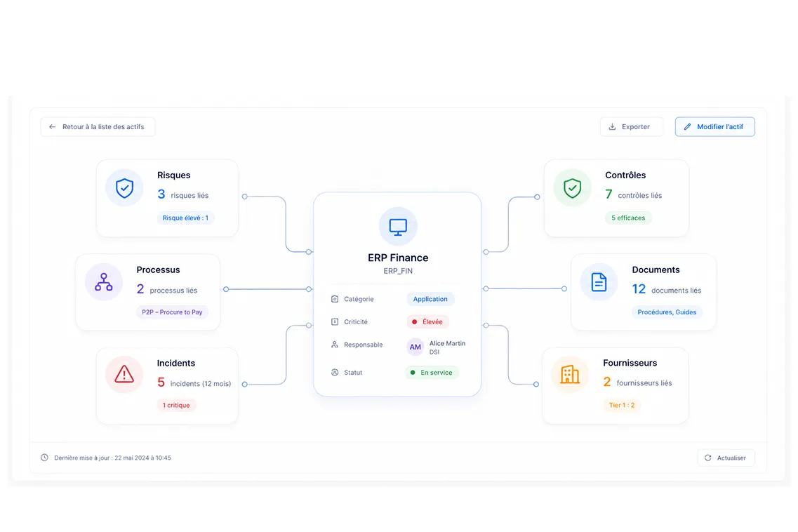This screenshot has height=532, width=798.
Task: Click the Responsable person icon
Action: click(x=335, y=345)
